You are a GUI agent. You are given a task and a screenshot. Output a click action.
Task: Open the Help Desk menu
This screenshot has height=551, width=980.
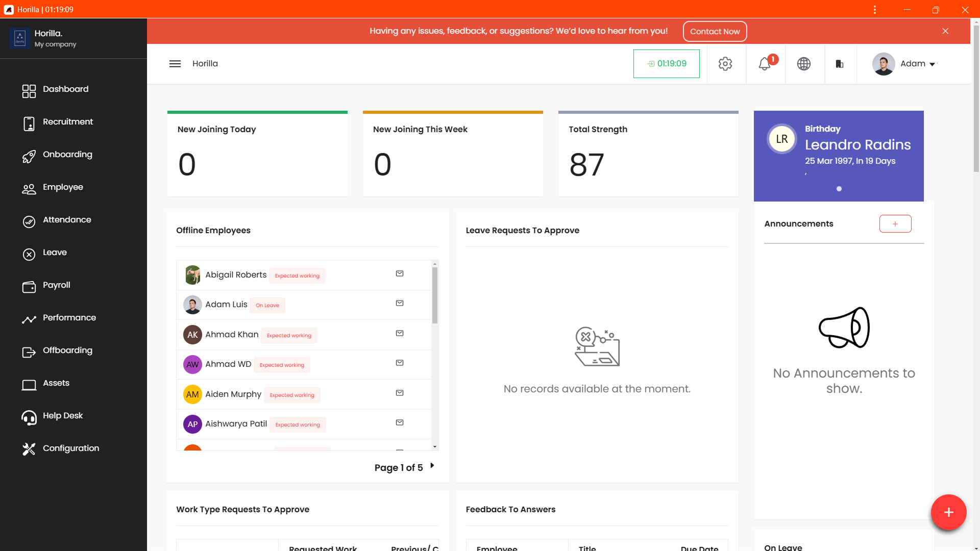63,416
